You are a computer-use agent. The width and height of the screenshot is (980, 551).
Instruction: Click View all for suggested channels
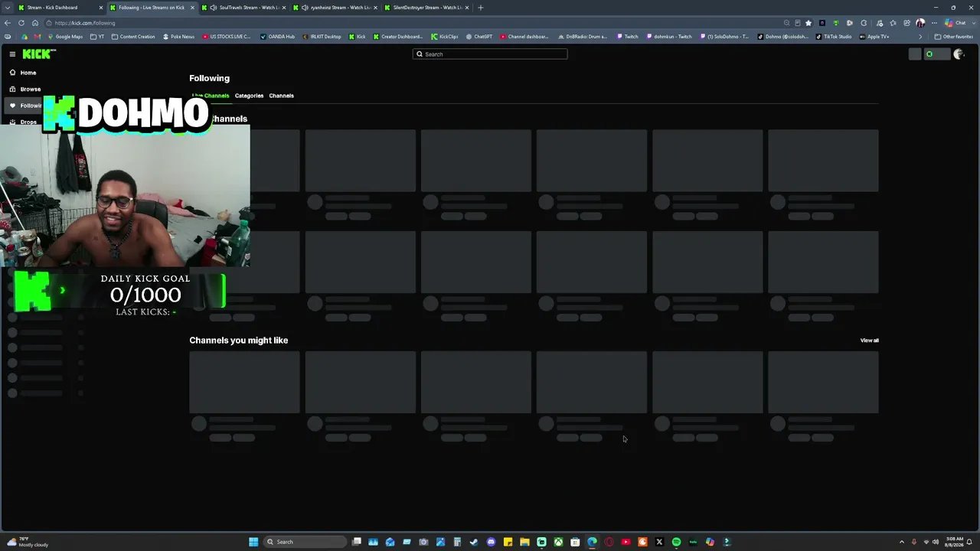[869, 341]
